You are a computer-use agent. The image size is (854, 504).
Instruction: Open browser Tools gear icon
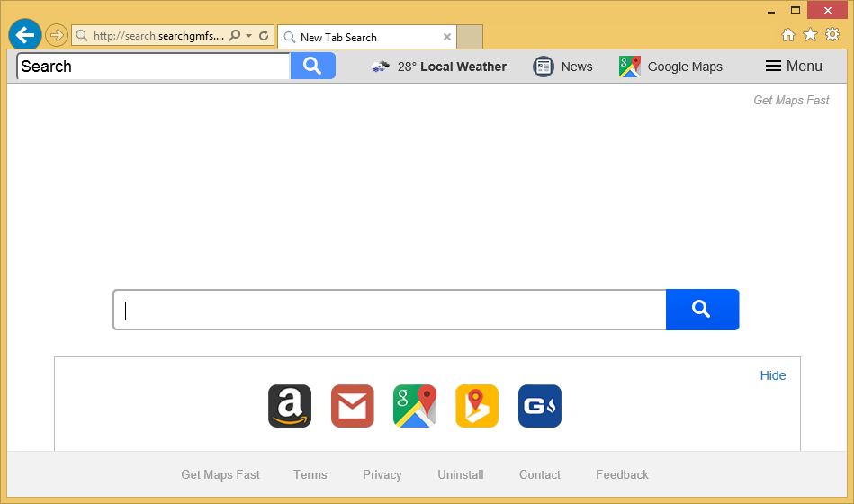point(832,35)
